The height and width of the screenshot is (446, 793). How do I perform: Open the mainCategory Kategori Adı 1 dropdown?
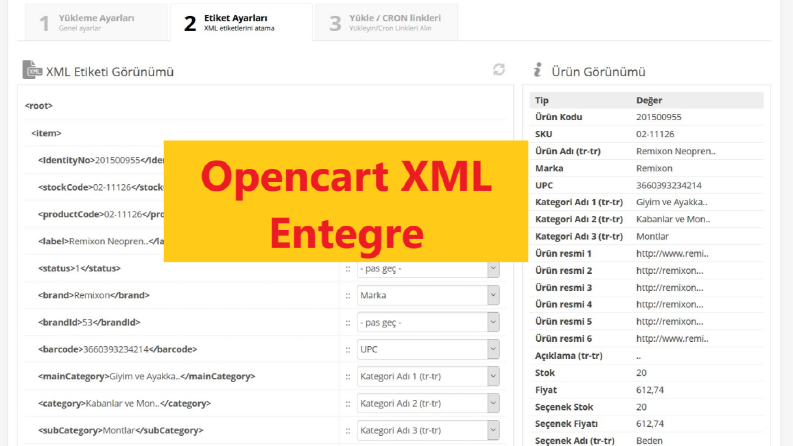[x=428, y=376]
